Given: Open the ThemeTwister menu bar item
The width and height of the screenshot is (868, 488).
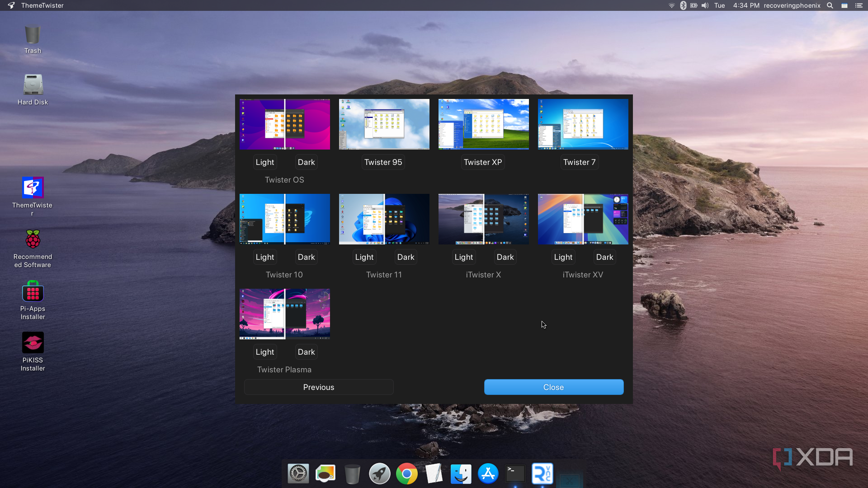Looking at the screenshot, I should (42, 5).
